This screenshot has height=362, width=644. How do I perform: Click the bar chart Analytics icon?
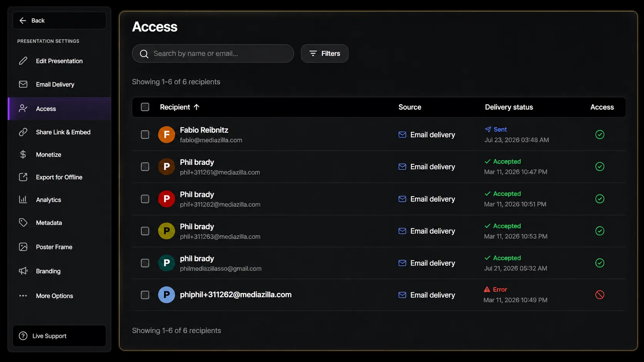(23, 199)
